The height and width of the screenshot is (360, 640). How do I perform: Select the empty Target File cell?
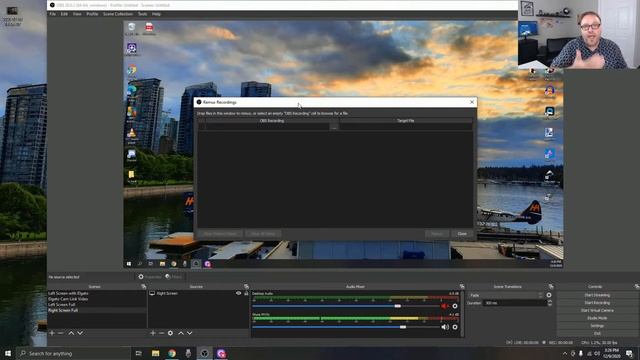pos(406,127)
